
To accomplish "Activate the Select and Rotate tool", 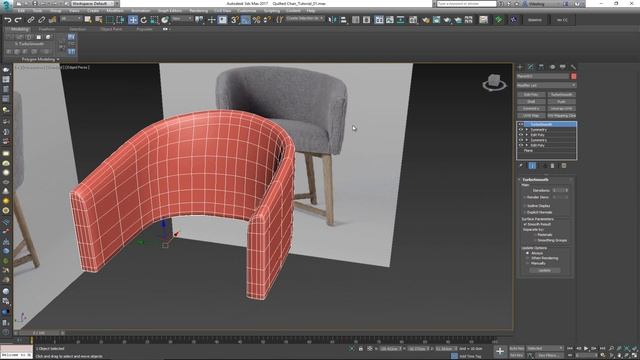I will click(x=144, y=20).
